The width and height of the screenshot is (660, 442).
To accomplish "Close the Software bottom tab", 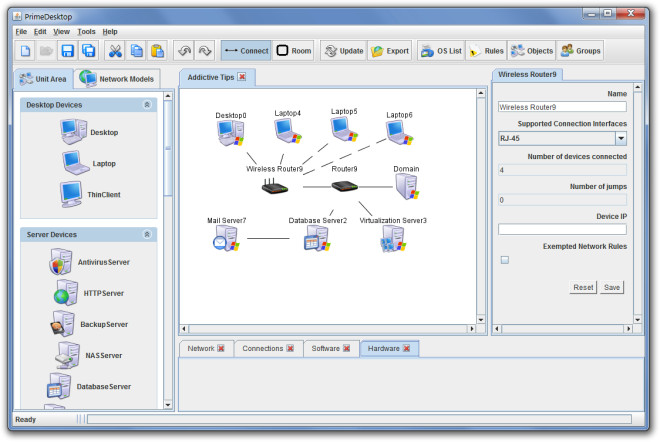I will pyautogui.click(x=346, y=348).
